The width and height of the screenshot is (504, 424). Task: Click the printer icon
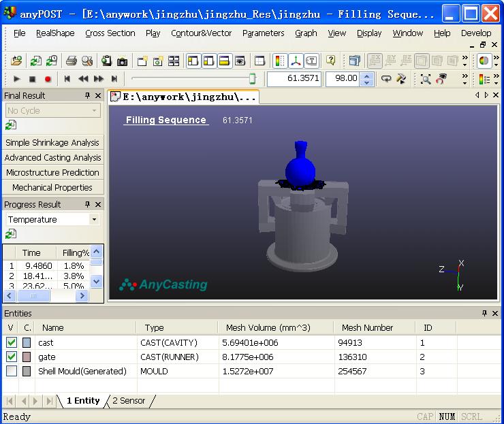(72, 61)
